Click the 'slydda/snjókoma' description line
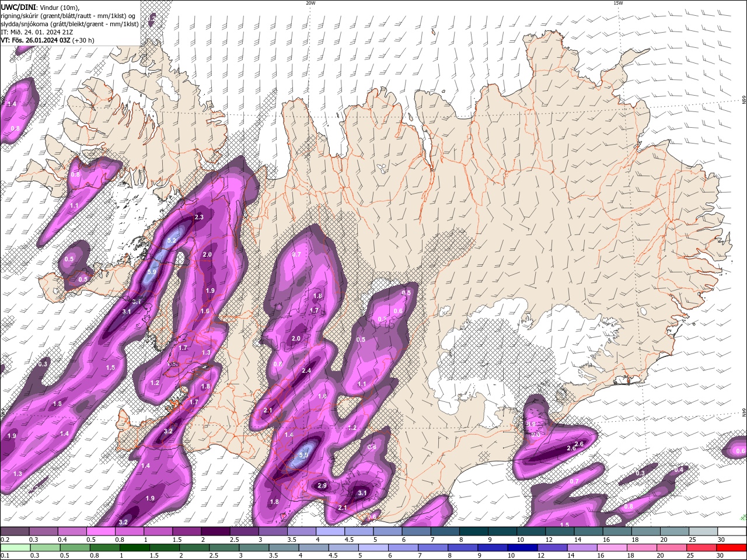Image resolution: width=747 pixels, height=560 pixels. [x=69, y=24]
